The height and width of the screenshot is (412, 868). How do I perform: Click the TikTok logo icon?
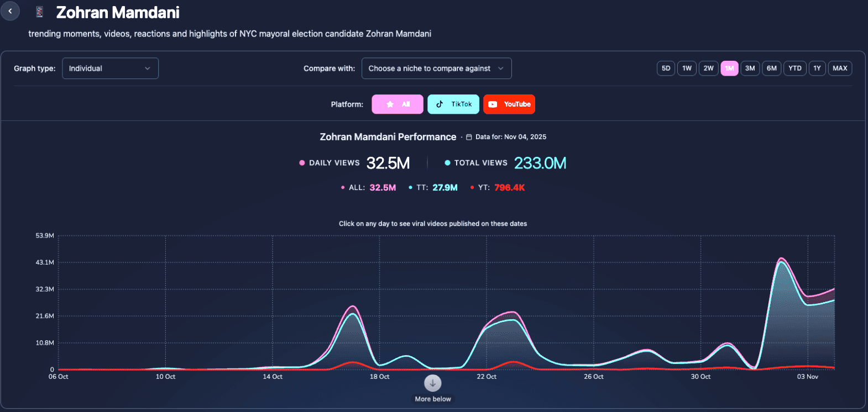[x=440, y=104]
